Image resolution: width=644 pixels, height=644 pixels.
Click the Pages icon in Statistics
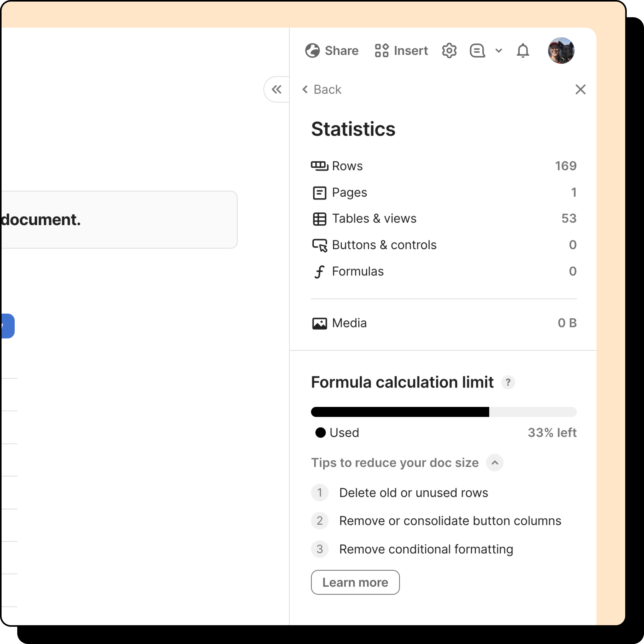click(319, 192)
